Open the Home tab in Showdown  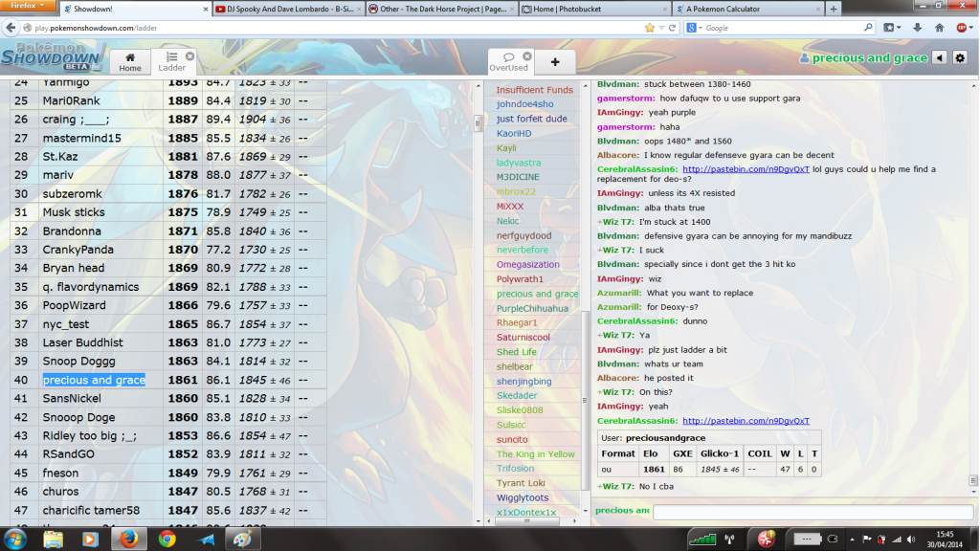[130, 62]
